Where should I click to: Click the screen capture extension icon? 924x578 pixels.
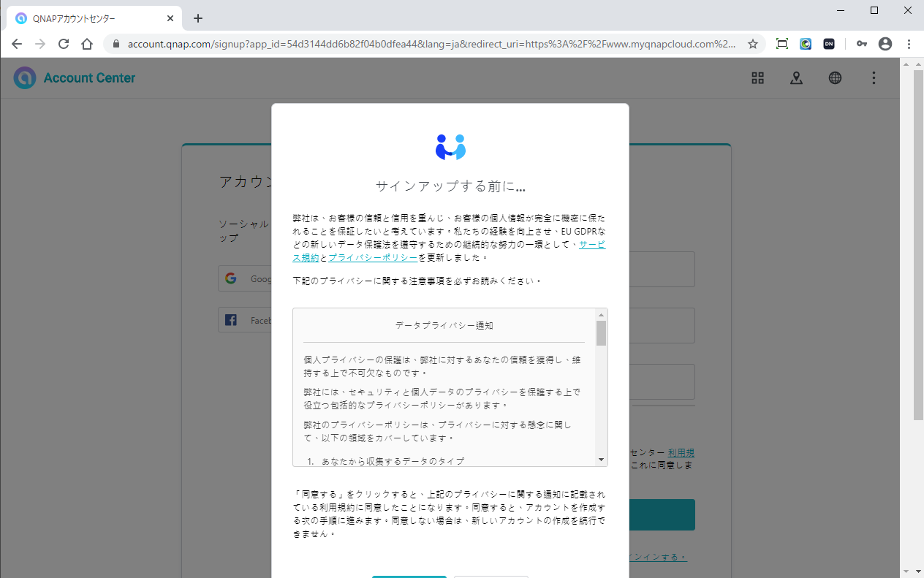point(781,44)
